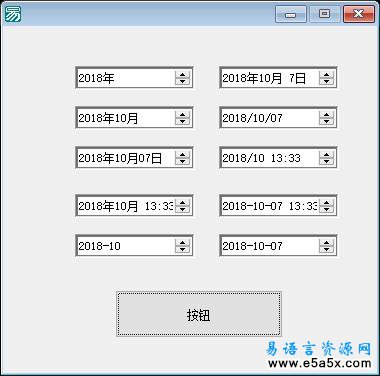Screen dimensions: 380x376
Task: Click the spinner on the 2018/10 13:33 field
Action: [x=326, y=158]
